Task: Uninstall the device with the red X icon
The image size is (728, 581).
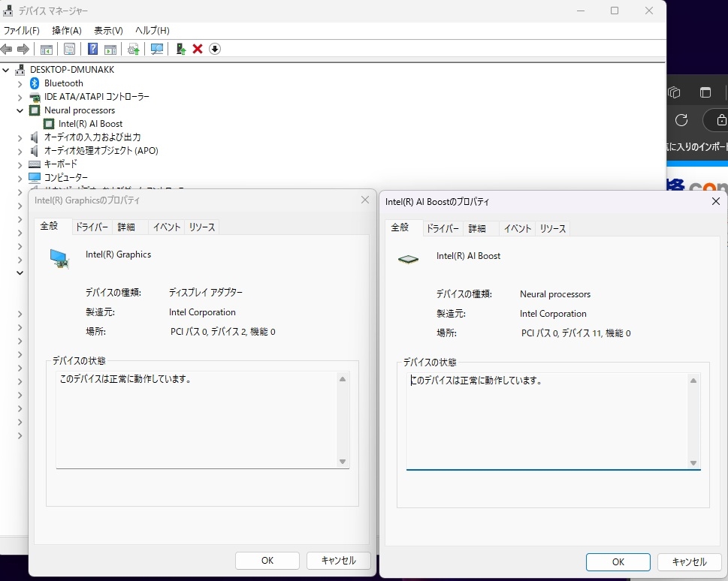Action: click(198, 49)
